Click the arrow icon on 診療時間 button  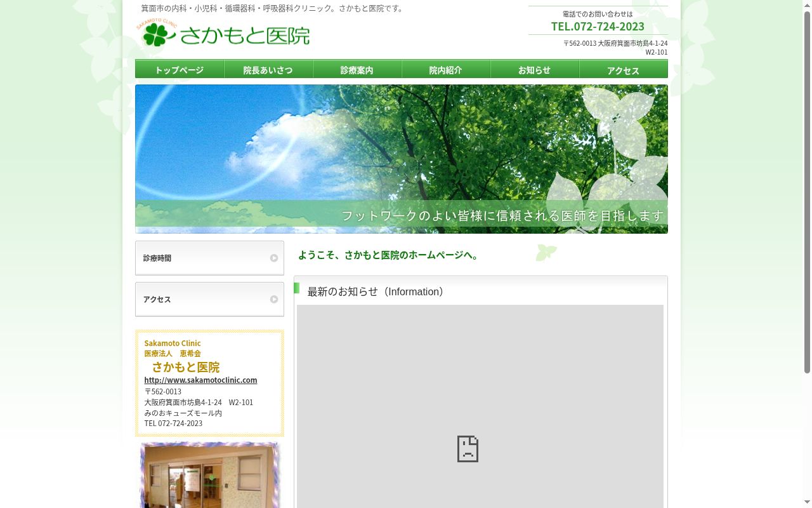coord(274,258)
